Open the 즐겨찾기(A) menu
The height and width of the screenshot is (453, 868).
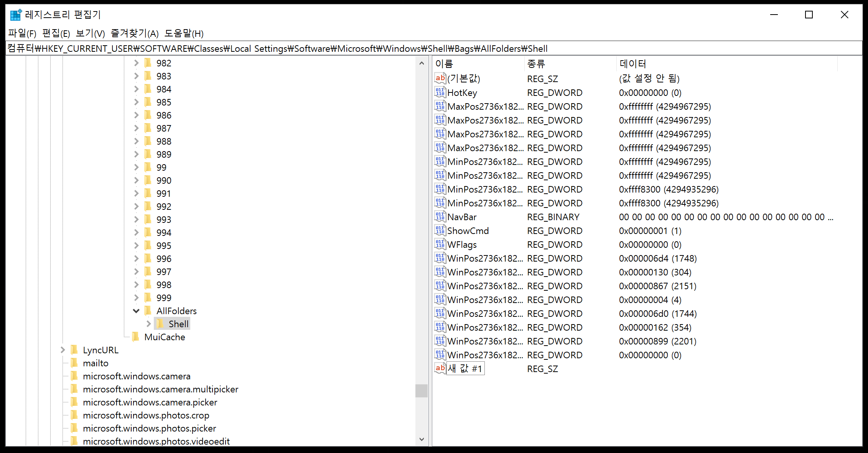(135, 33)
